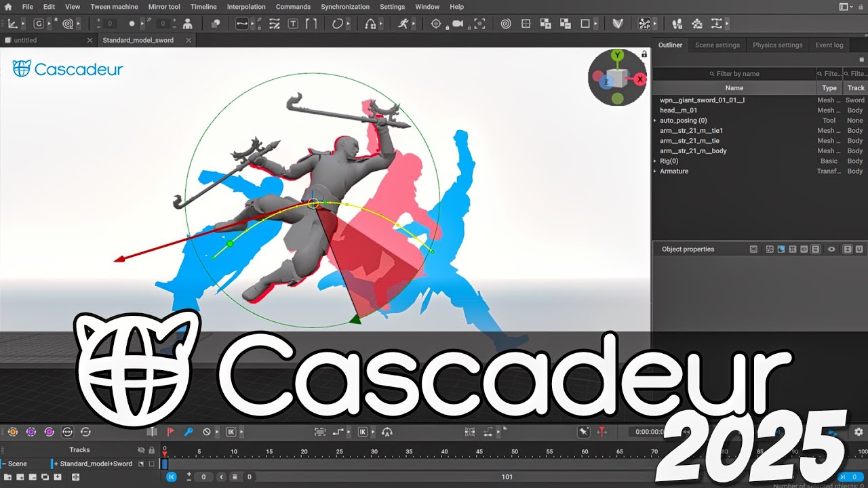Expand the circular trajectory dropdown arrow
Image resolution: width=868 pixels, height=488 pixels.
[x=349, y=24]
